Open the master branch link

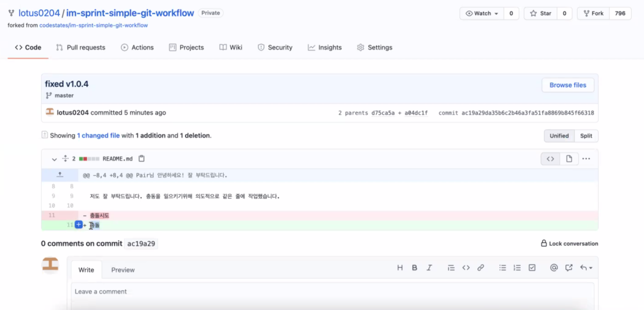click(64, 96)
